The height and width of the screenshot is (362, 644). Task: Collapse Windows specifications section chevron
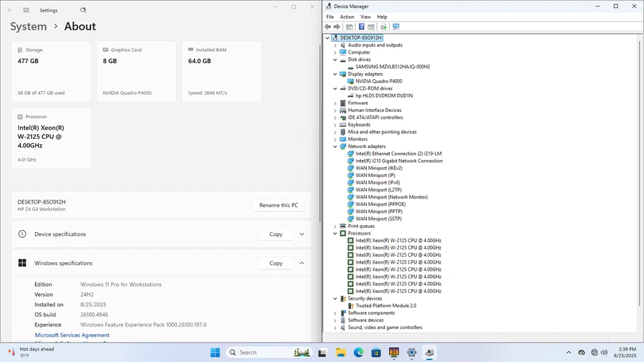pyautogui.click(x=302, y=263)
